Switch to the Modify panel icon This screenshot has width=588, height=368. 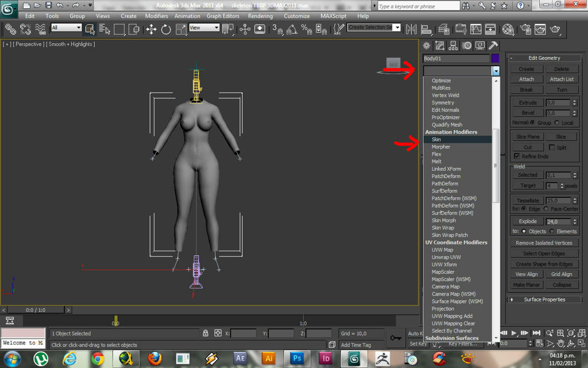(x=440, y=46)
